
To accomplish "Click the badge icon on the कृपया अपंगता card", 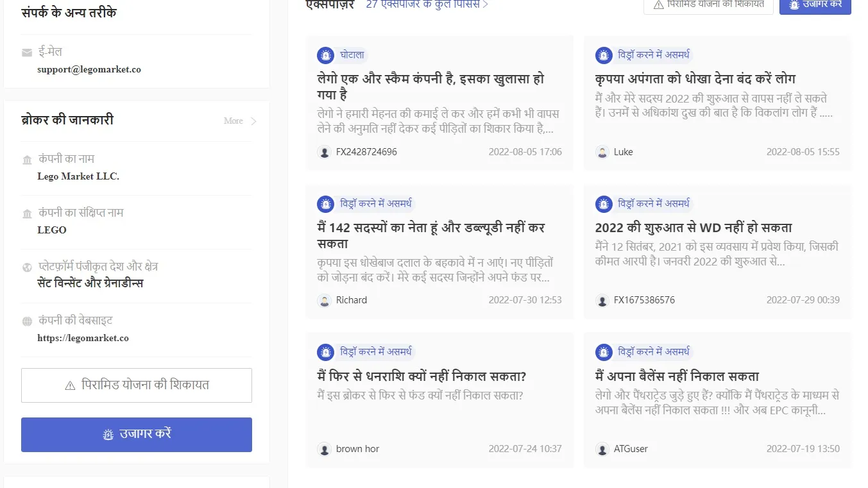I will pyautogui.click(x=604, y=55).
